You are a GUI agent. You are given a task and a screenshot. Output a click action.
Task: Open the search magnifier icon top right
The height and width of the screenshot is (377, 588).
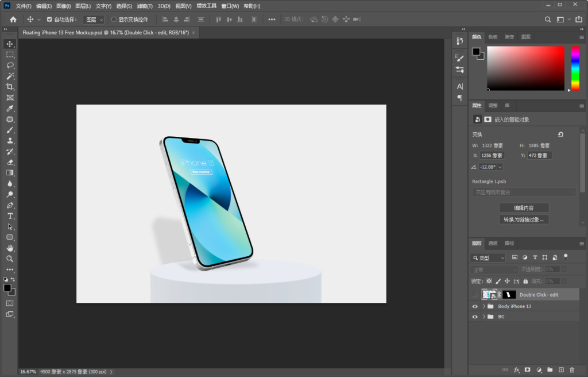point(548,20)
